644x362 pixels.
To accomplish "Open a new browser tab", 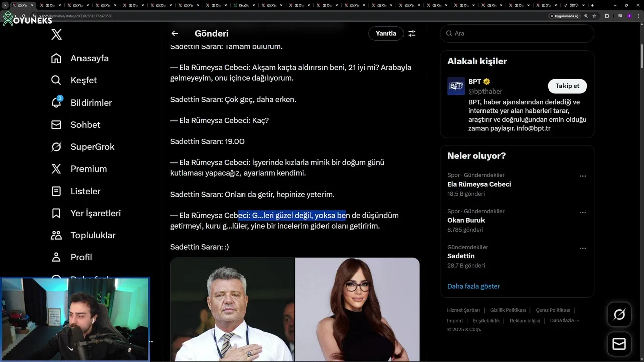I will (x=592, y=5).
